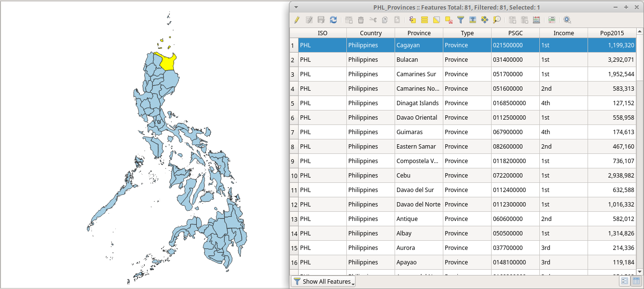Copy selected rows to clipboard
This screenshot has height=289, width=644.
tap(384, 20)
